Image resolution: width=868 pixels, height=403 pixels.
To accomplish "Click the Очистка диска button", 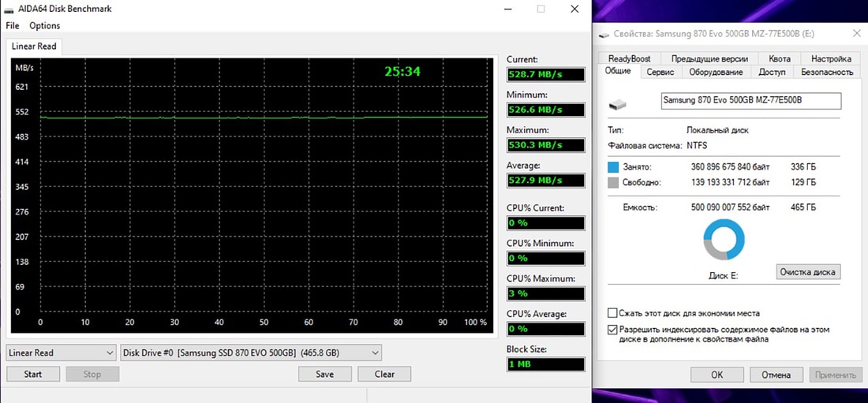I will point(807,272).
